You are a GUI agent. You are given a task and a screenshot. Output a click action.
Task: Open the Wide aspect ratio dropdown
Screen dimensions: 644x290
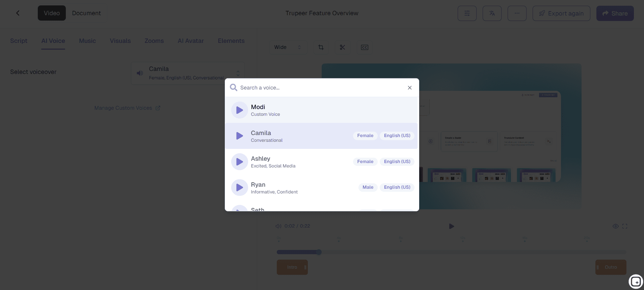pos(288,47)
